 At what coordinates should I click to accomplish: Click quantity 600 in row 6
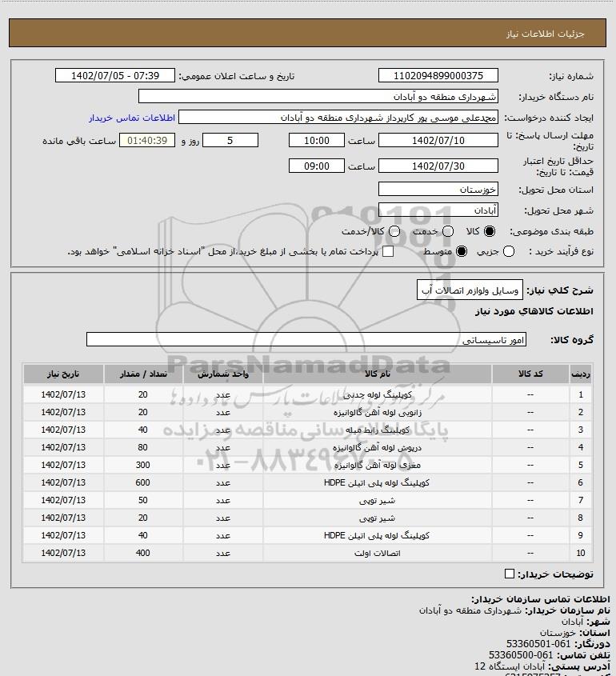(x=142, y=482)
